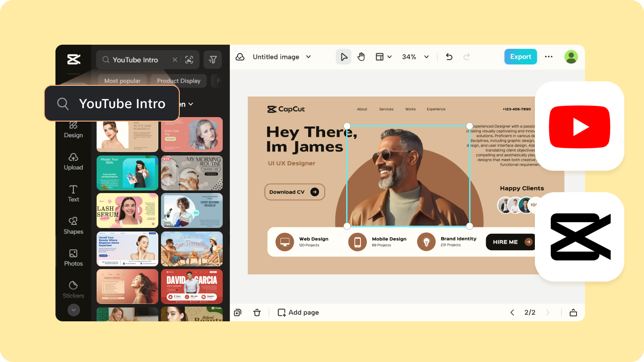Click the Web Design monitor icon
Image resolution: width=644 pixels, height=362 pixels.
[x=285, y=242]
